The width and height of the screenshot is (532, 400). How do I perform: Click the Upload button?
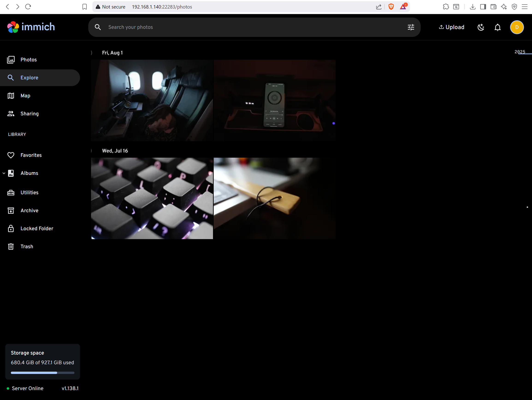[451, 27]
